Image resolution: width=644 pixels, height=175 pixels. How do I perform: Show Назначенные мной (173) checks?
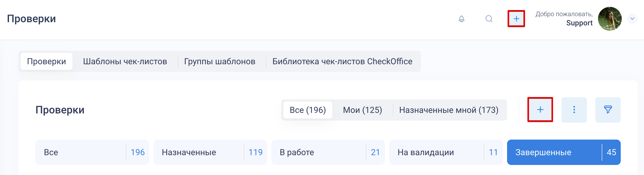pyautogui.click(x=449, y=110)
